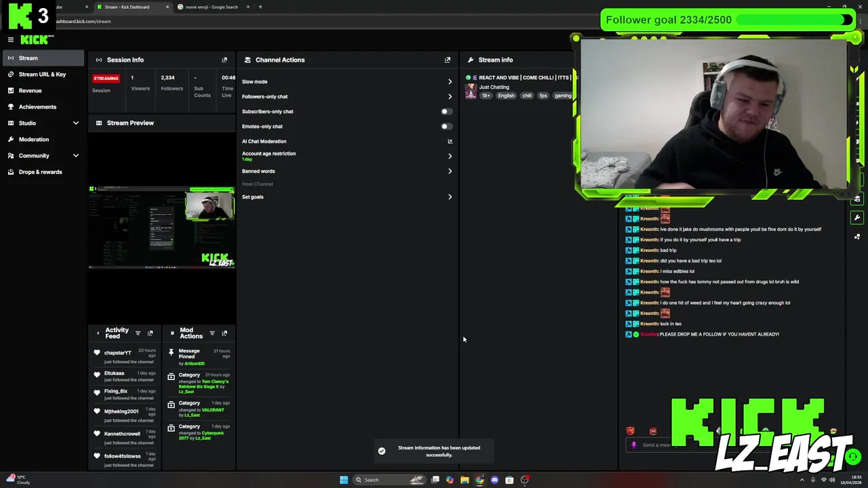Close the movie emoji Google Search tab
The height and width of the screenshot is (488, 868).
click(248, 7)
